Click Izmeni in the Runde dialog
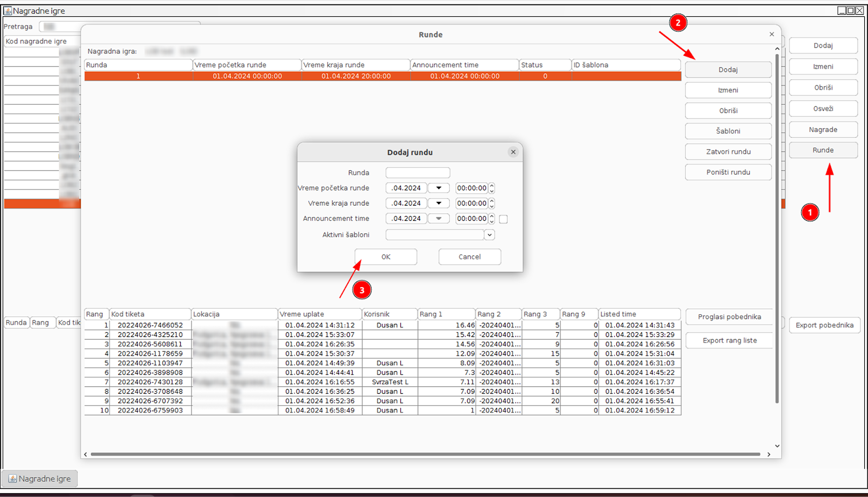Screen dimensions: 868x497 click(728, 90)
